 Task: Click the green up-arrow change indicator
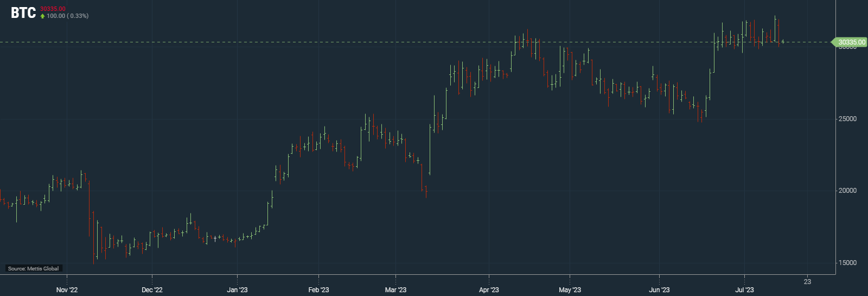(x=43, y=16)
